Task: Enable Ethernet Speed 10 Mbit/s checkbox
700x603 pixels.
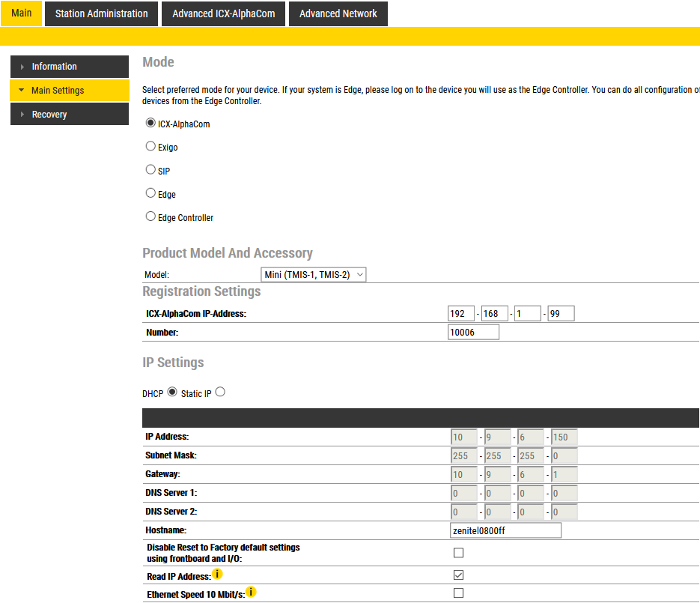Action: (459, 593)
